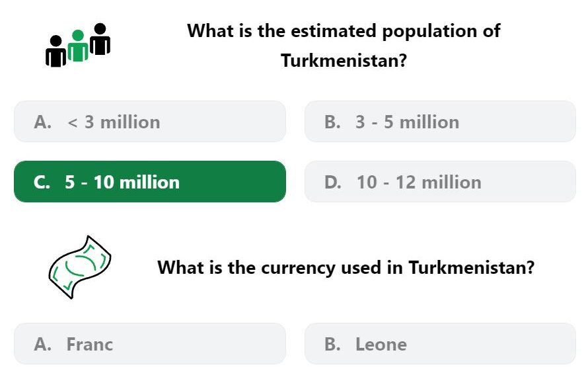Image resolution: width=588 pixels, height=377 pixels.
Task: Click the "C." letter in the green option
Action: (x=42, y=182)
